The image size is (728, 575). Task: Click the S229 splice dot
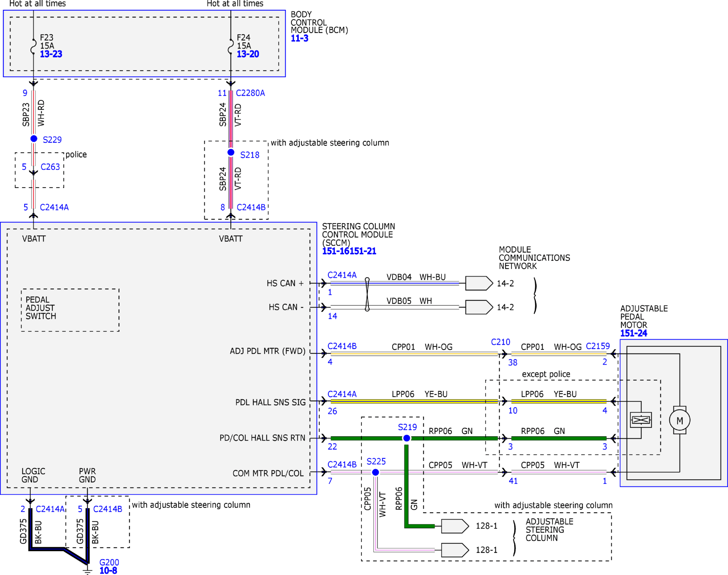pyautogui.click(x=34, y=139)
